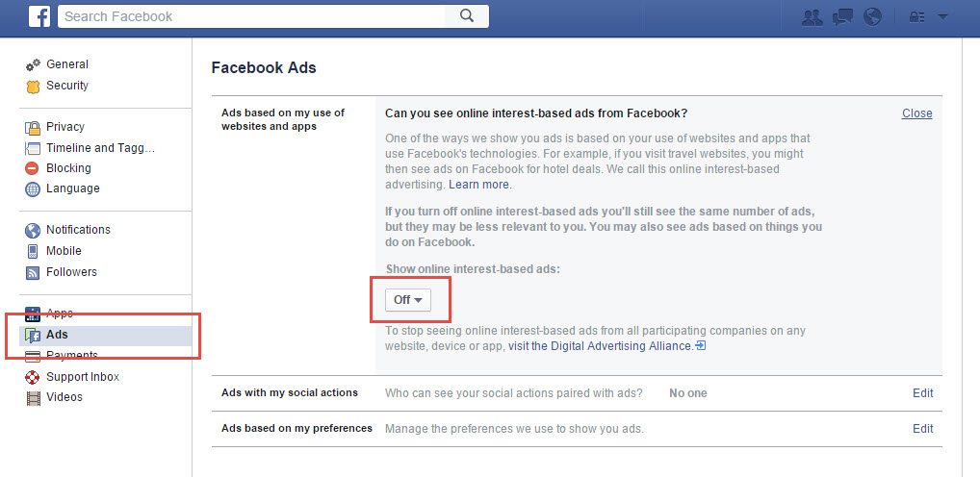Viewport: 980px width, 477px height.
Task: Open the notifications globe icon
Action: point(873,16)
